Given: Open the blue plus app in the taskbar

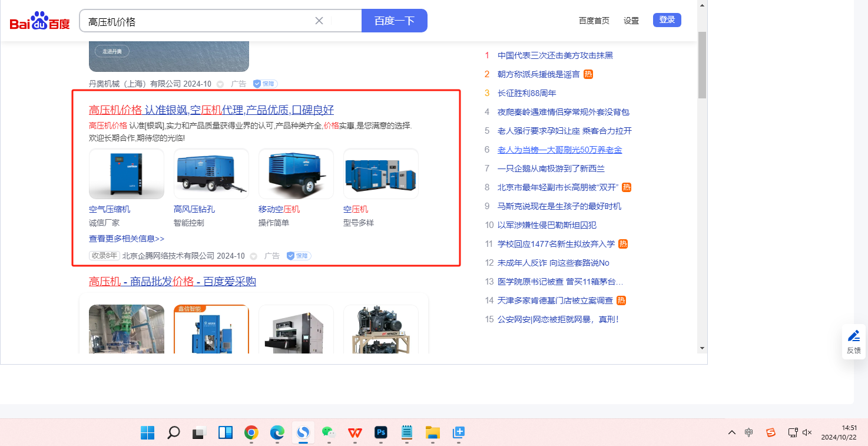Looking at the screenshot, I should tap(459, 433).
